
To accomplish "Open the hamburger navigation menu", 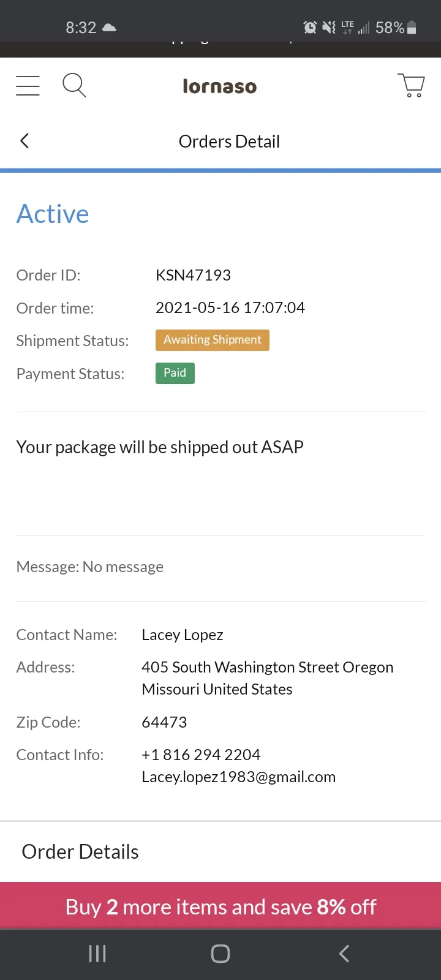I will tap(28, 86).
